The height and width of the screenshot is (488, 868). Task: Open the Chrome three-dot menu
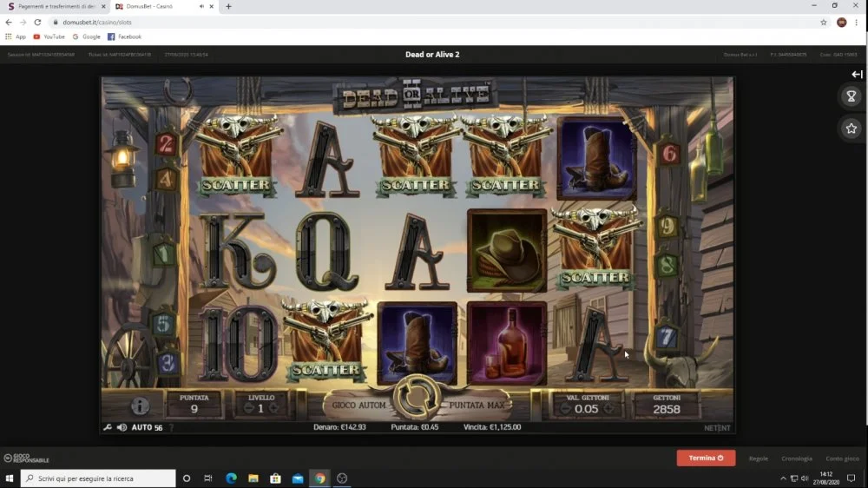click(x=857, y=23)
